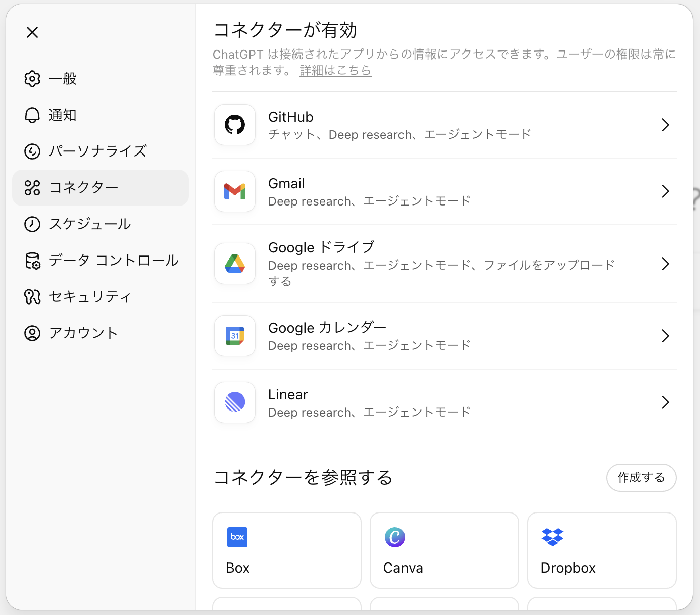The image size is (700, 615).
Task: Click the コネクターを参照する heading
Action: click(303, 477)
